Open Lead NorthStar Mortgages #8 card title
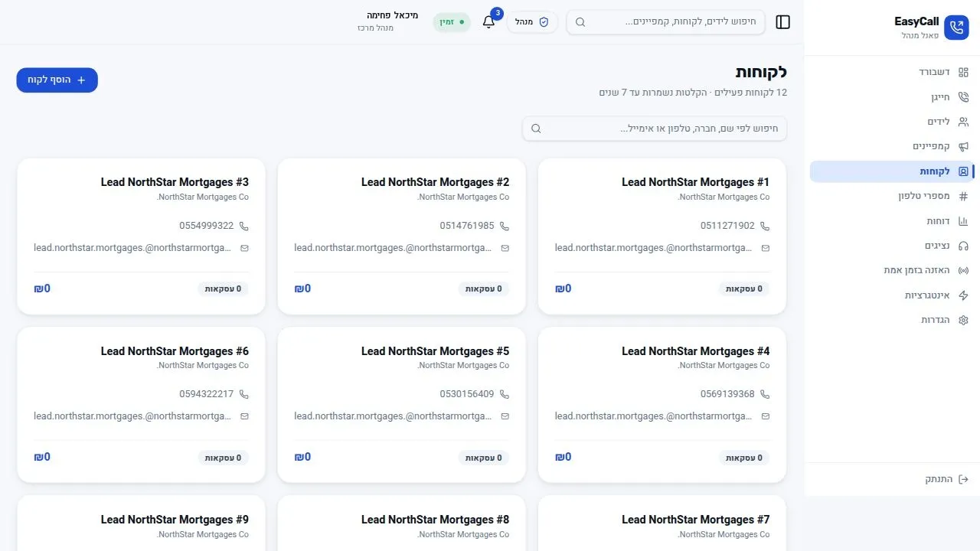980x551 pixels. [435, 520]
